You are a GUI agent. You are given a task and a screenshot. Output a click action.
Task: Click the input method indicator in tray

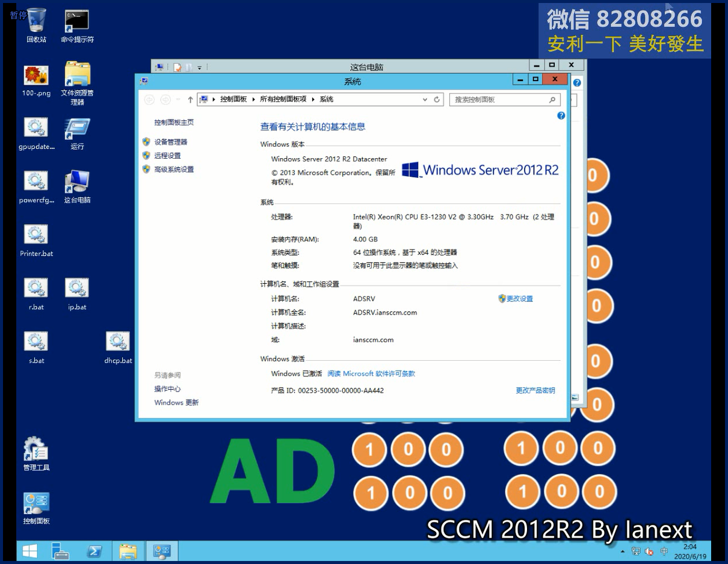(664, 551)
